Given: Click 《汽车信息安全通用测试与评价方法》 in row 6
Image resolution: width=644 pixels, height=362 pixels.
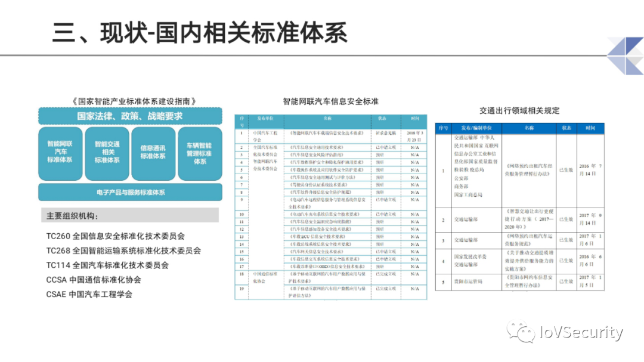Looking at the screenshot, I should (x=323, y=178).
